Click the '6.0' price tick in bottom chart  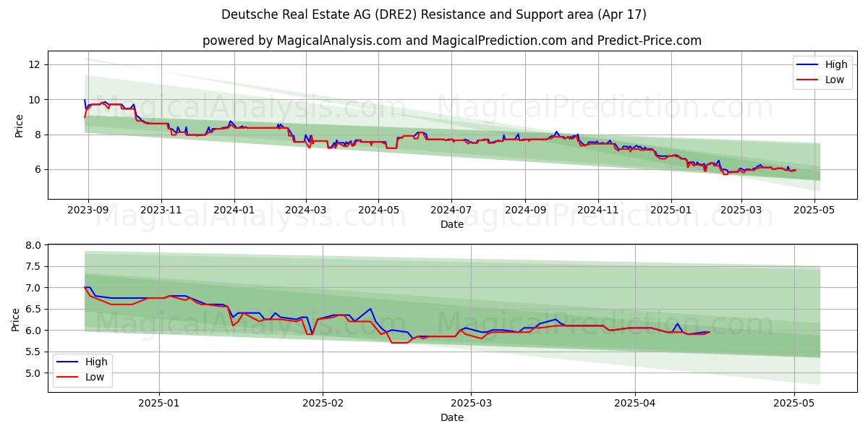pyautogui.click(x=35, y=331)
